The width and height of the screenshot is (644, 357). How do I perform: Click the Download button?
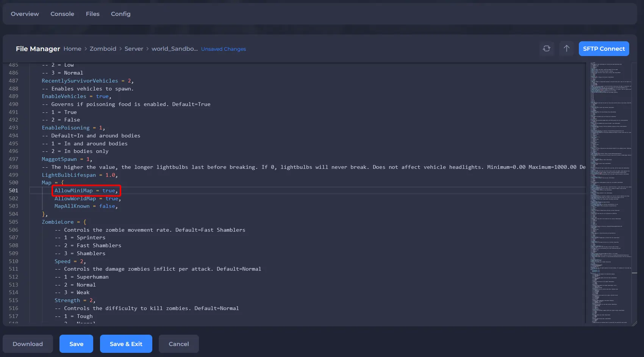point(28,344)
